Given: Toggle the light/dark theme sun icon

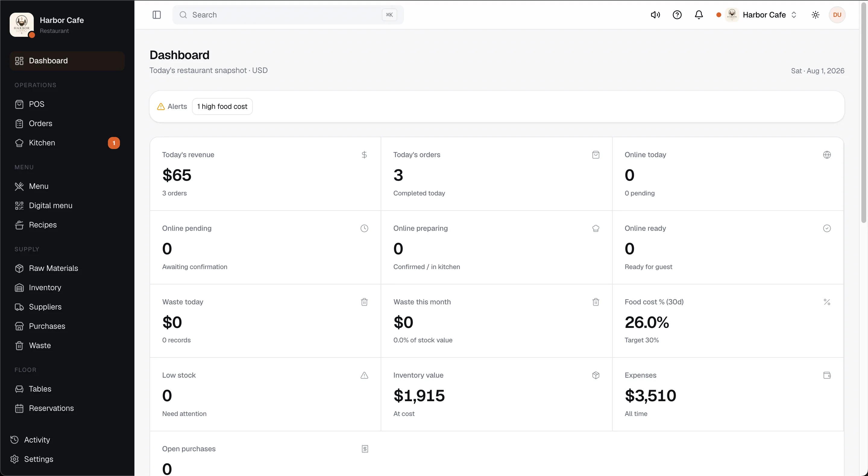Looking at the screenshot, I should pyautogui.click(x=816, y=15).
